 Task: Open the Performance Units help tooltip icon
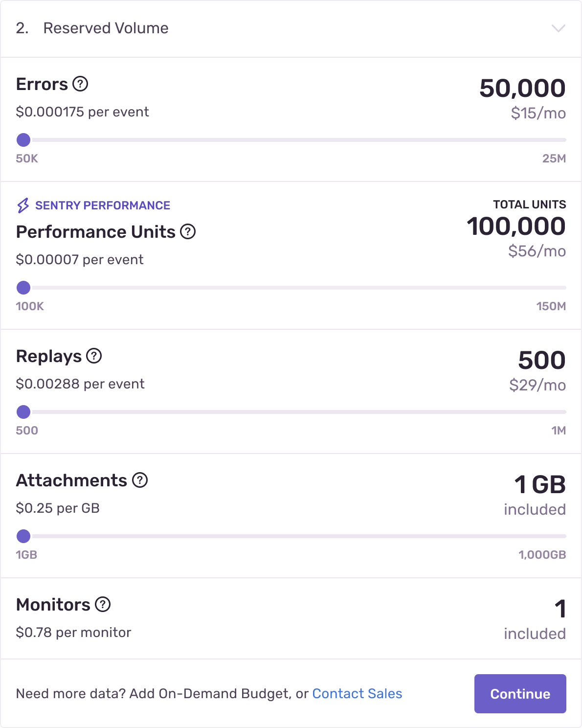tap(188, 232)
